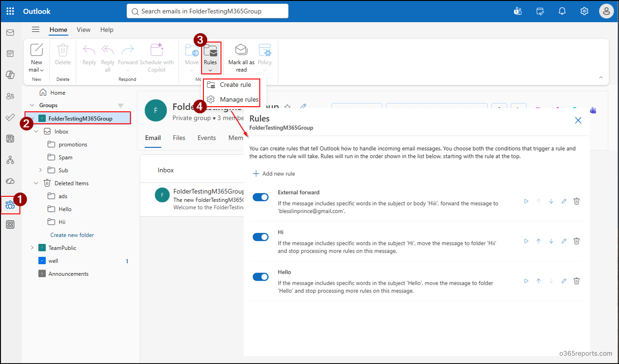Edit the External forward rule
619x364 pixels.
(564, 201)
